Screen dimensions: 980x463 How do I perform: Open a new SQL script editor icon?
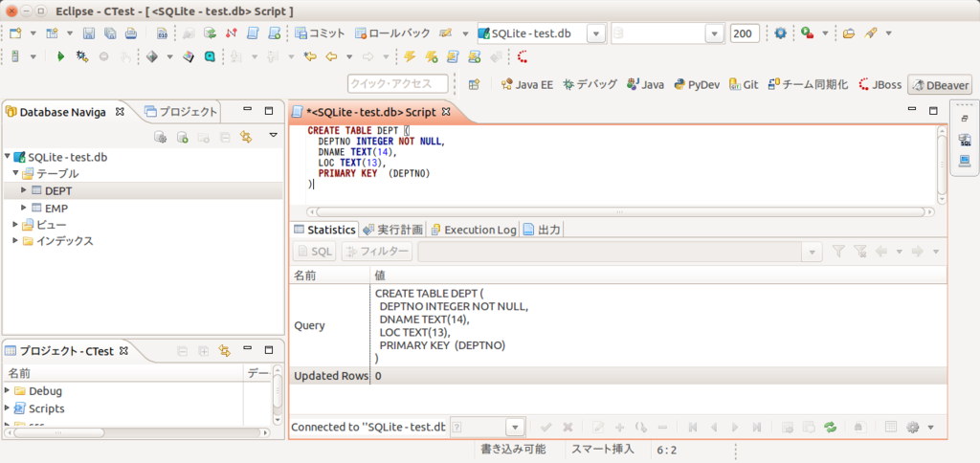click(253, 33)
